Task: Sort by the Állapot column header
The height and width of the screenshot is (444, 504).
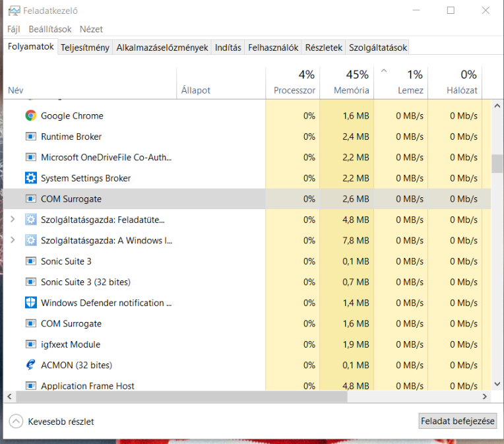Action: 221,82
